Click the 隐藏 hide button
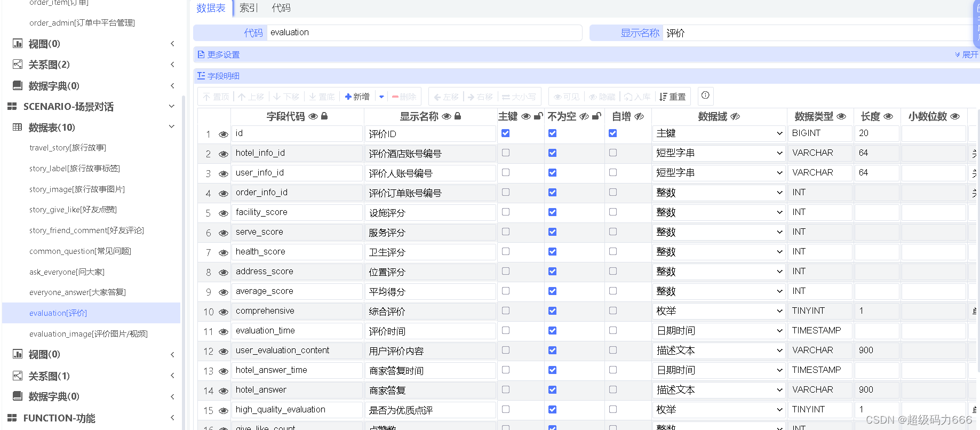This screenshot has width=980, height=430. pos(602,97)
